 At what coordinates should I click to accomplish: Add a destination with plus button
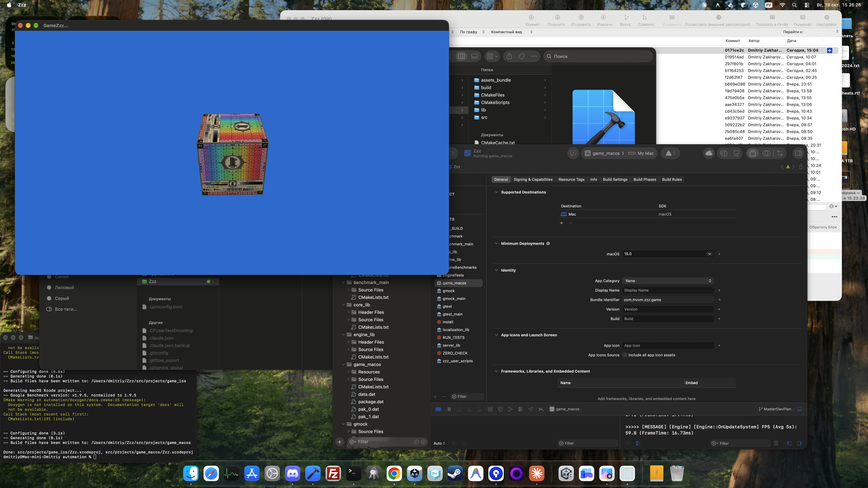click(561, 223)
